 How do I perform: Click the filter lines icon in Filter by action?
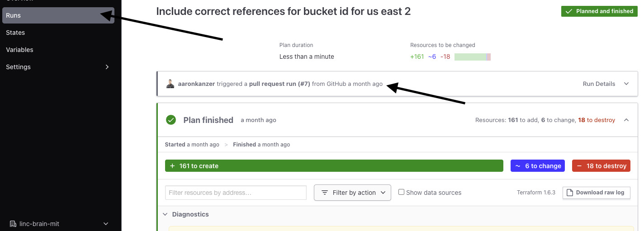(325, 193)
